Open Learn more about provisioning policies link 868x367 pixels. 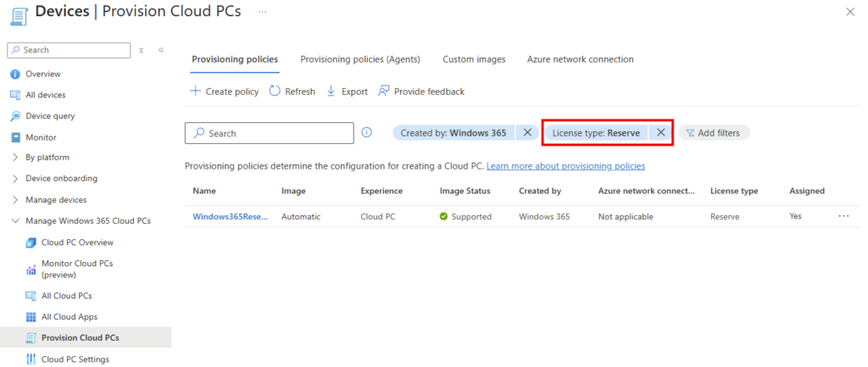[565, 166]
